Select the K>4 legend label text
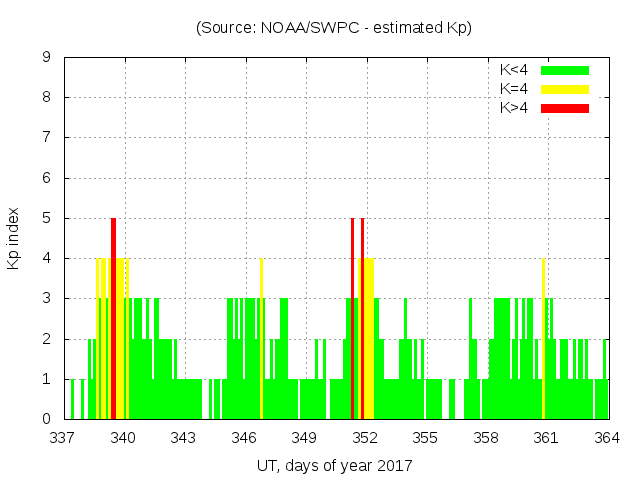Image resolution: width=640 pixels, height=480 pixels. tap(514, 107)
